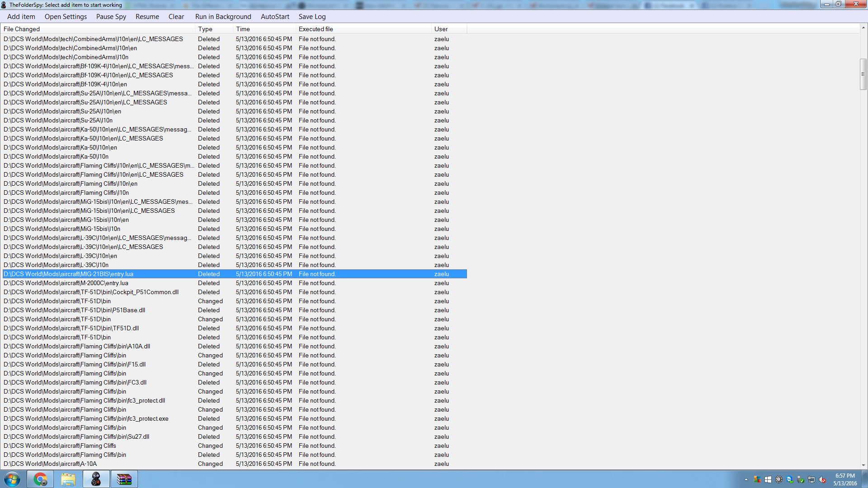Sort by the File Changed column header

pyautogui.click(x=99, y=29)
